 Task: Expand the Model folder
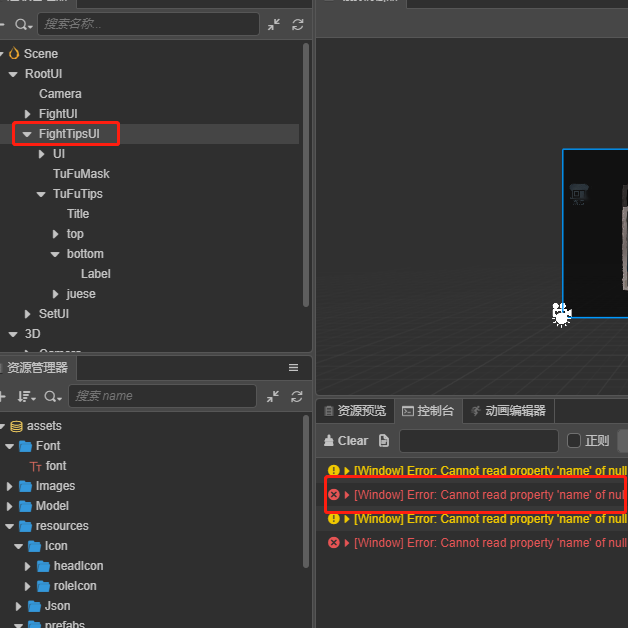[10, 506]
